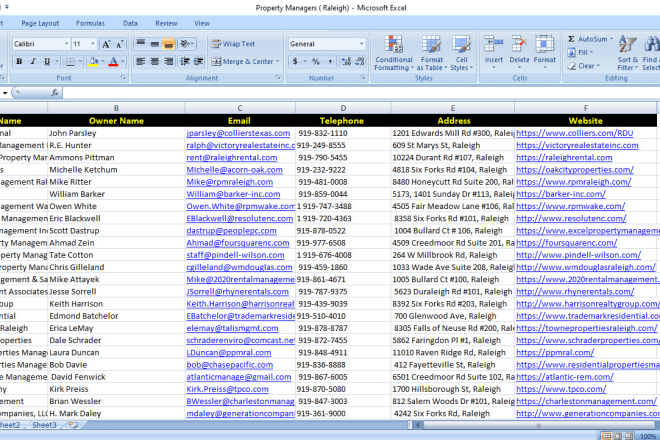The width and height of the screenshot is (660, 440).
Task: Switch to Data tab
Action: pos(130,24)
